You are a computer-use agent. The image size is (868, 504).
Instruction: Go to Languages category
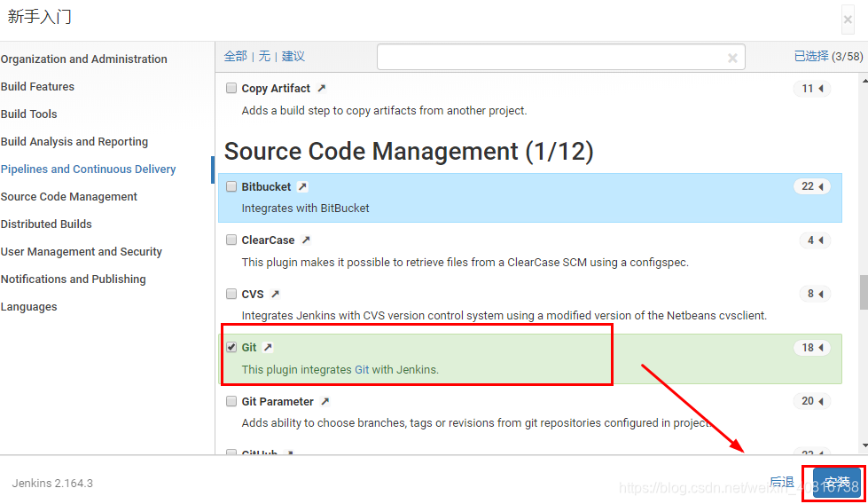(x=28, y=307)
